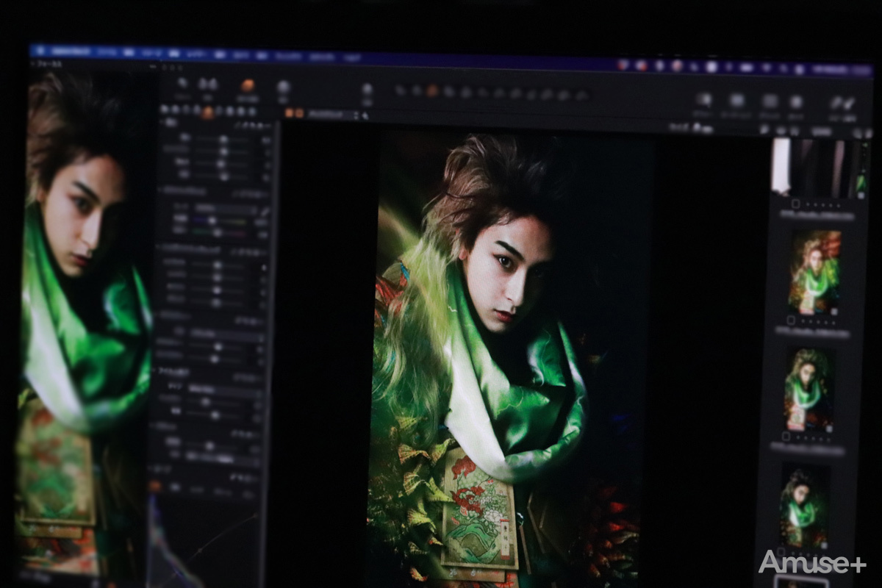882x588 pixels.
Task: Click the right of the two orange viewer-mode icons
Action: [x=299, y=112]
